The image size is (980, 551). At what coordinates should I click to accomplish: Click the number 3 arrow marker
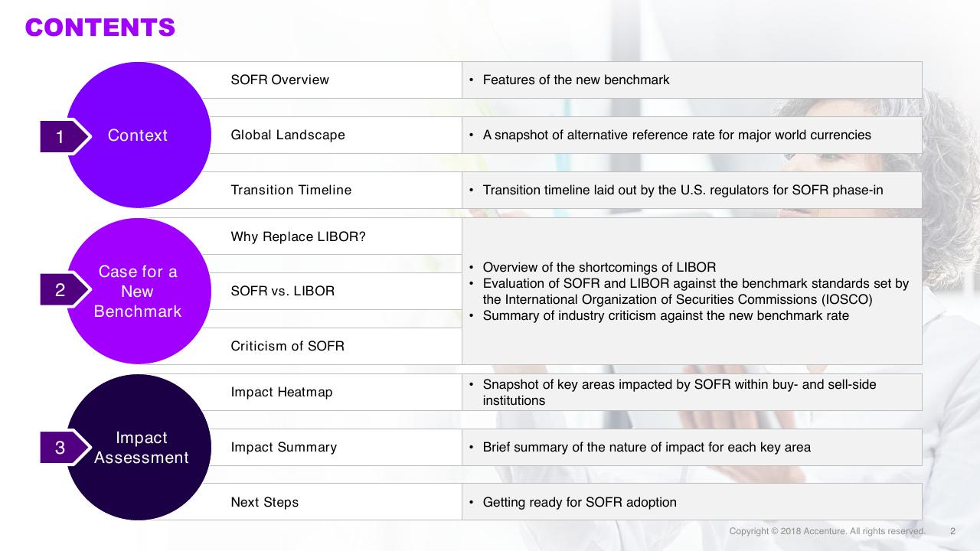(x=66, y=447)
